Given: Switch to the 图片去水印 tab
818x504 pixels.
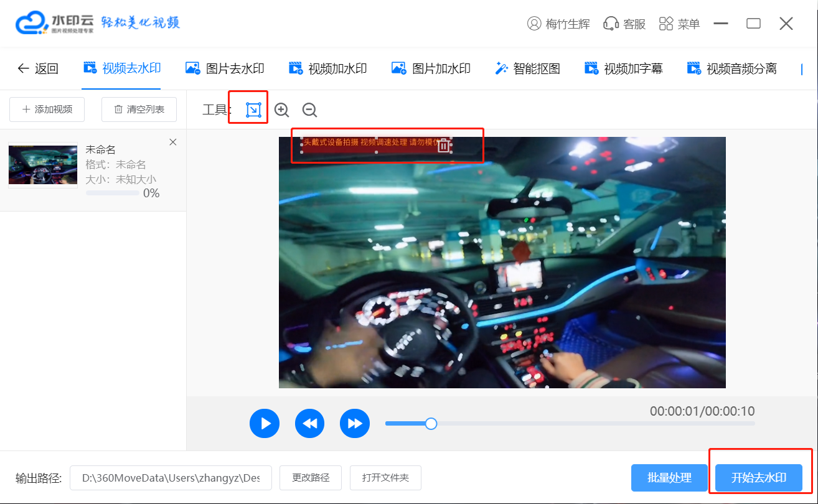Looking at the screenshot, I should click(225, 68).
